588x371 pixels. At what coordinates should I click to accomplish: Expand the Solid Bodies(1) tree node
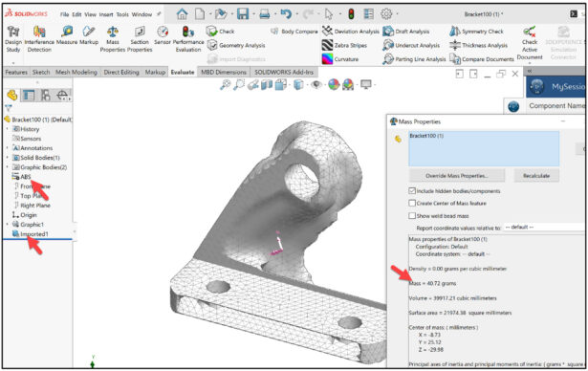[x=8, y=158]
